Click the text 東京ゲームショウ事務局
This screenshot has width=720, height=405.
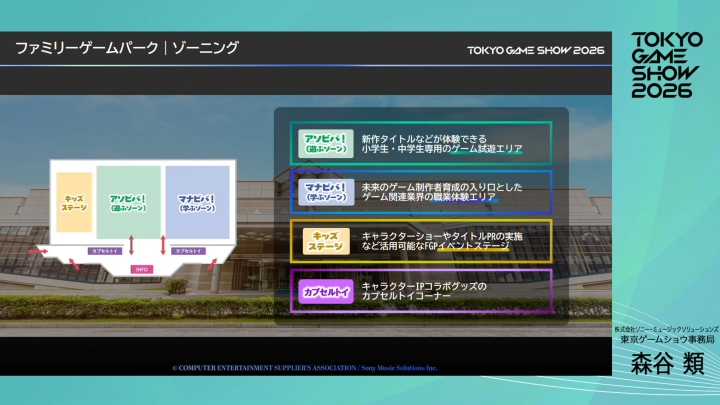pyautogui.click(x=667, y=339)
